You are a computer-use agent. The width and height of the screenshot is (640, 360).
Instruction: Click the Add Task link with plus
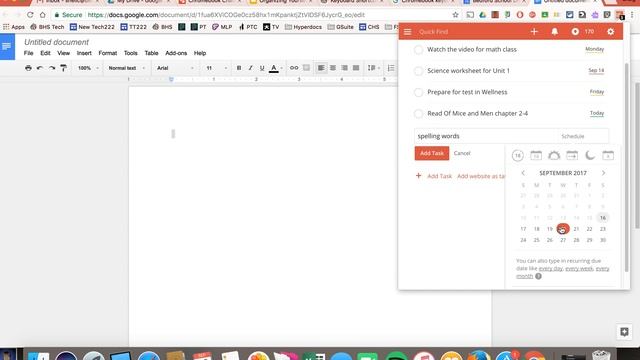click(x=434, y=176)
